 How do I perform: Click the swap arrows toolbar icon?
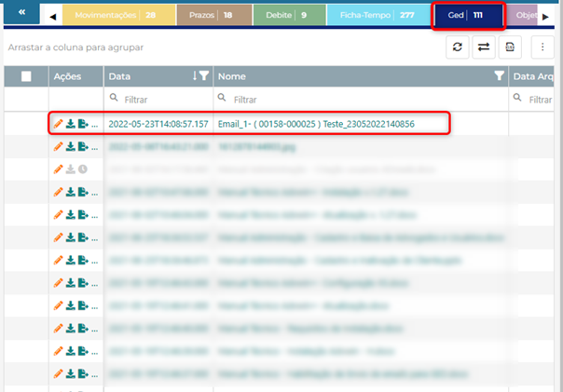point(483,47)
